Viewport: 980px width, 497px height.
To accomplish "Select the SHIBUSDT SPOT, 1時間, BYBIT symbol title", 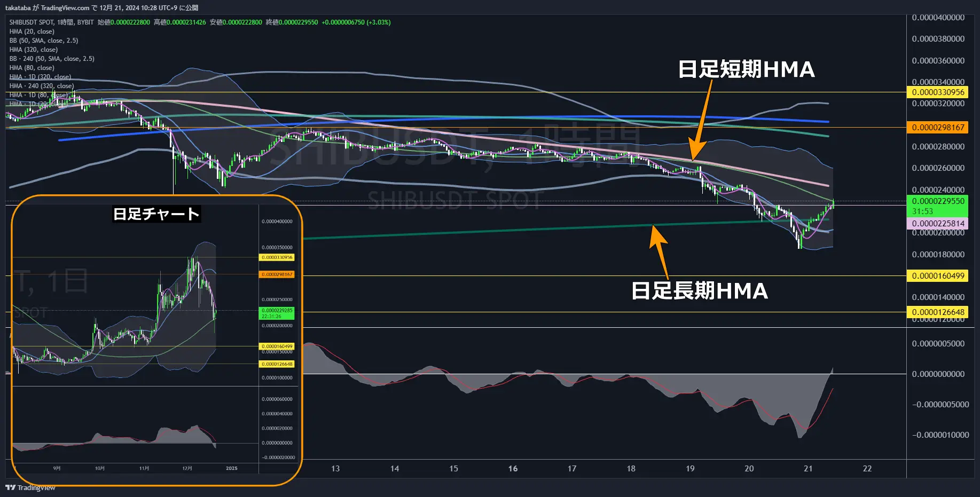I will coord(51,22).
